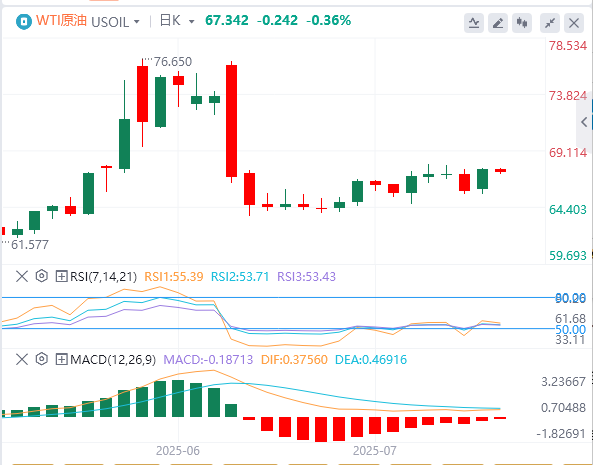Click the MACD axis value -1.82691
593x465 pixels.
(x=561, y=433)
